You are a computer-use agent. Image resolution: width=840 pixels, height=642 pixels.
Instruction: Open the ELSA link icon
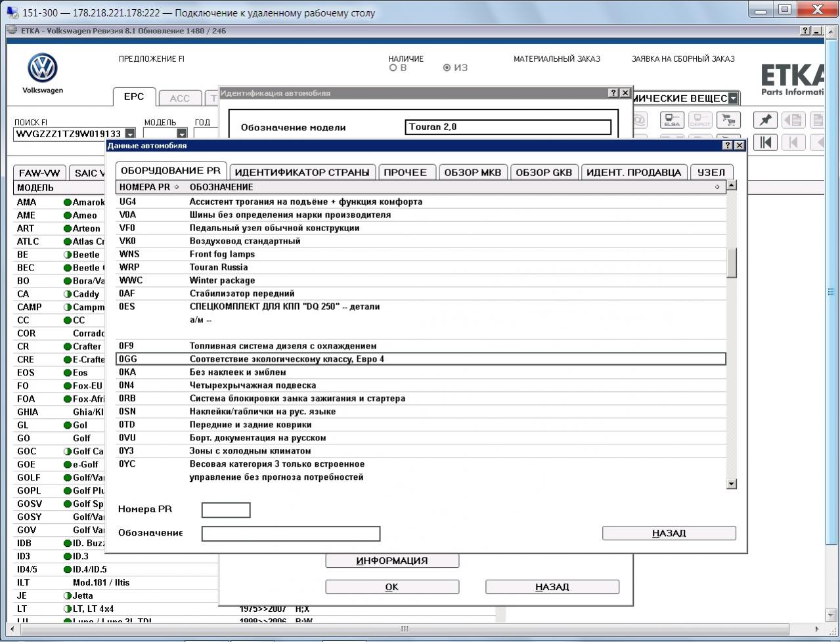click(x=672, y=120)
